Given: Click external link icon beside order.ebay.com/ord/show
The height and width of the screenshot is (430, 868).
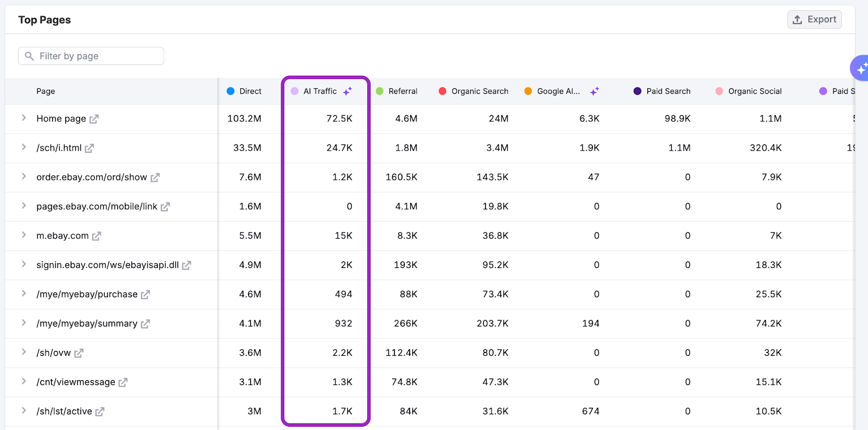Looking at the screenshot, I should point(155,177).
